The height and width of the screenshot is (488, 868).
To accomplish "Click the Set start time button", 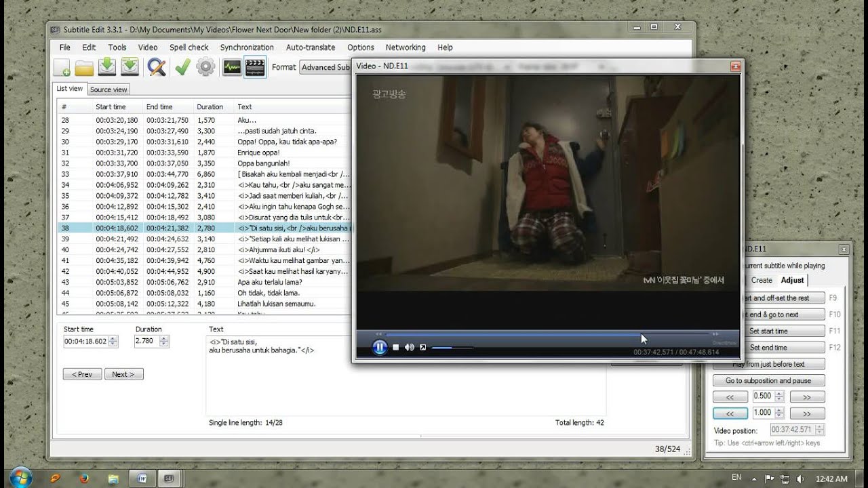I will pyautogui.click(x=768, y=331).
